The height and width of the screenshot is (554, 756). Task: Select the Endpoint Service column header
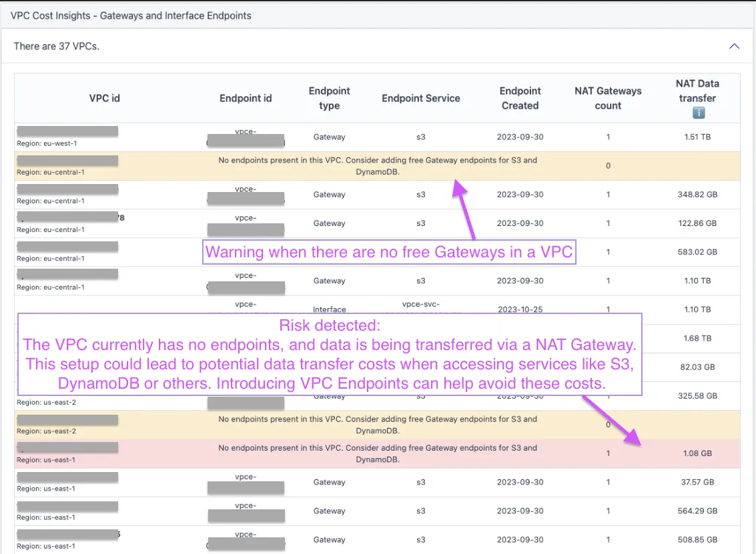[421, 98]
